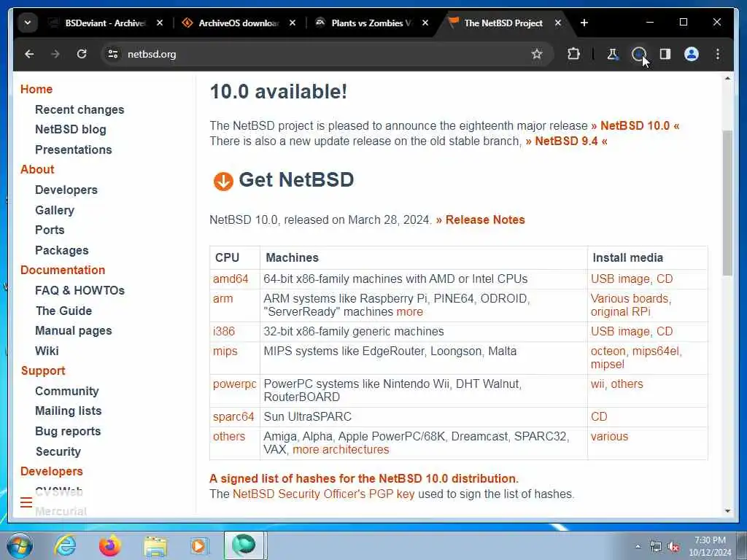The height and width of the screenshot is (560, 747).
Task: Open the Extensions puzzle icon
Action: click(574, 54)
